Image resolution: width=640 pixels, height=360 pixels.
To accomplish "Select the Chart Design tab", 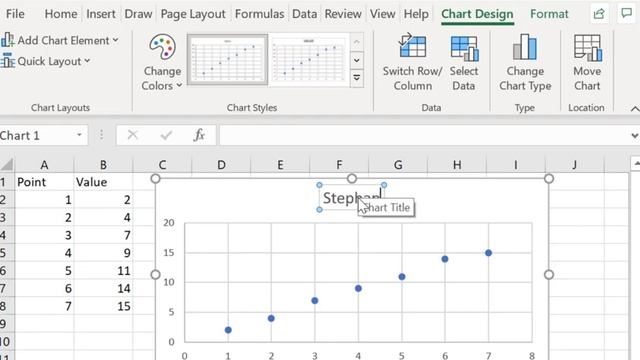I will (x=477, y=14).
